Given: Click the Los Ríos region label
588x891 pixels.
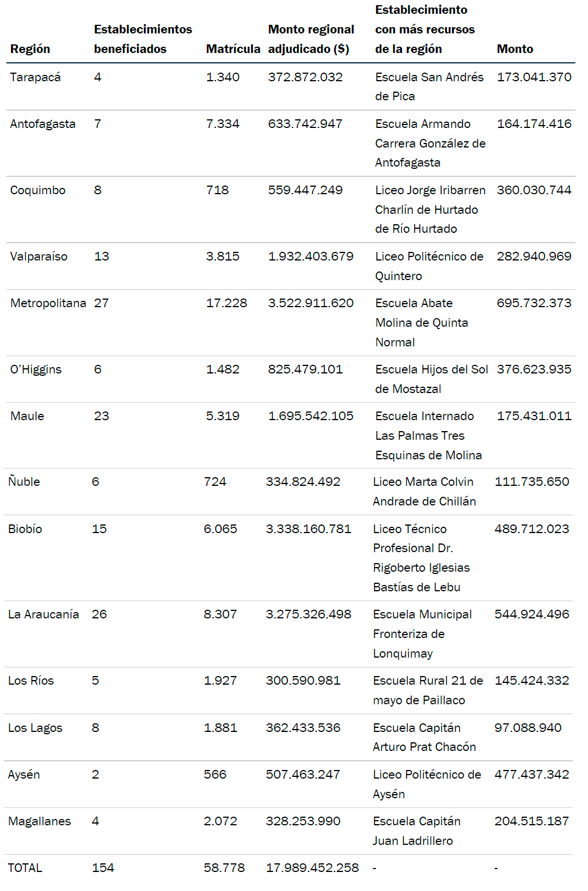Looking at the screenshot, I should pyautogui.click(x=31, y=681).
